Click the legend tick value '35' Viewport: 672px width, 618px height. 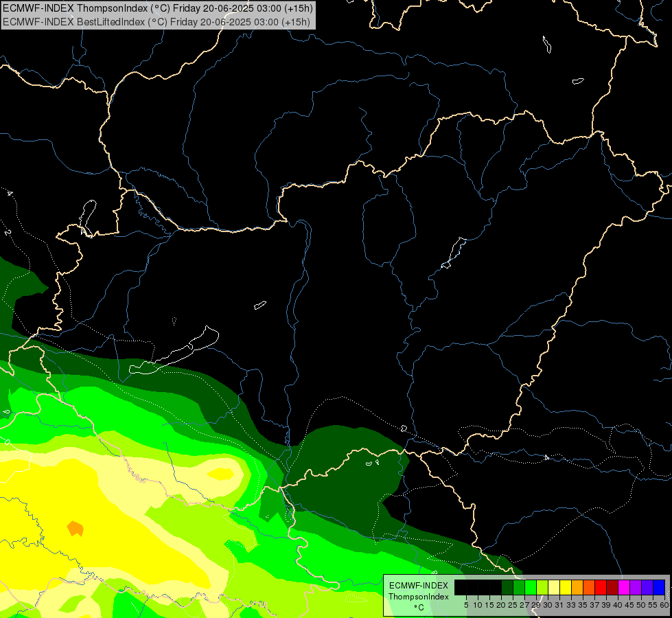[x=583, y=605]
